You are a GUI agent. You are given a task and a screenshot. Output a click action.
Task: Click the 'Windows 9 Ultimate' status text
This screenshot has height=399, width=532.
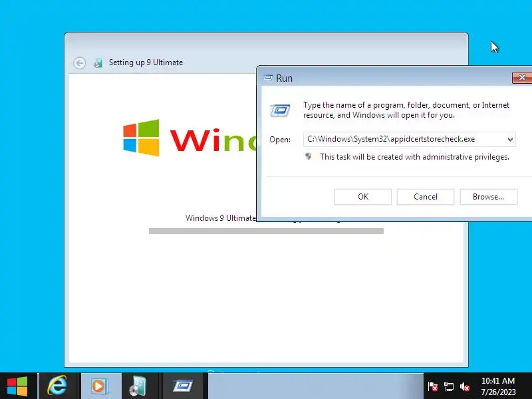[221, 218]
